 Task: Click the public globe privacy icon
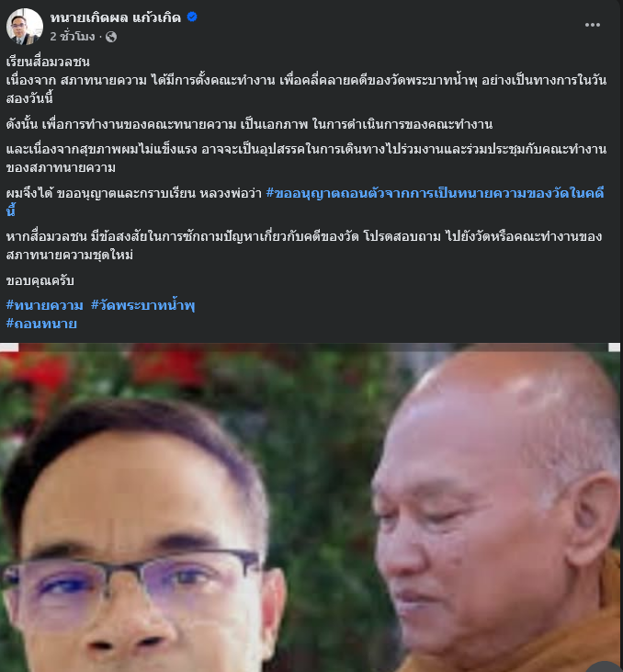tap(111, 37)
